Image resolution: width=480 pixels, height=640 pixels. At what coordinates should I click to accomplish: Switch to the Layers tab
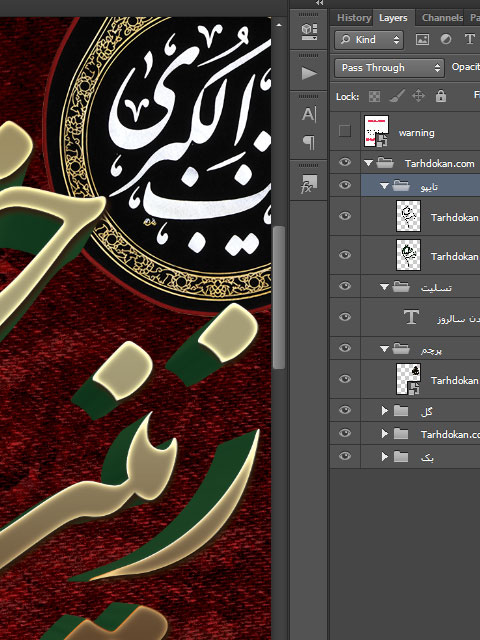pyautogui.click(x=393, y=18)
